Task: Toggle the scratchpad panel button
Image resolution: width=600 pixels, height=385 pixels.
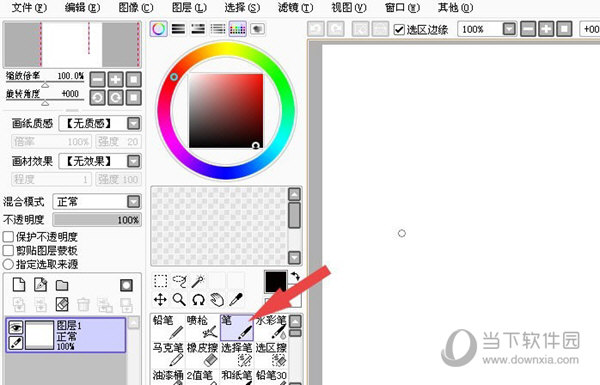Action: [258, 29]
